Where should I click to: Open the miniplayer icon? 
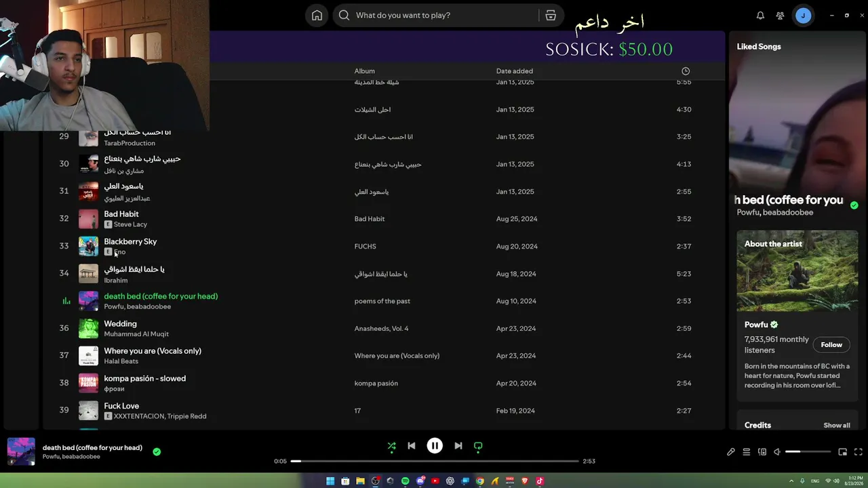[843, 452]
